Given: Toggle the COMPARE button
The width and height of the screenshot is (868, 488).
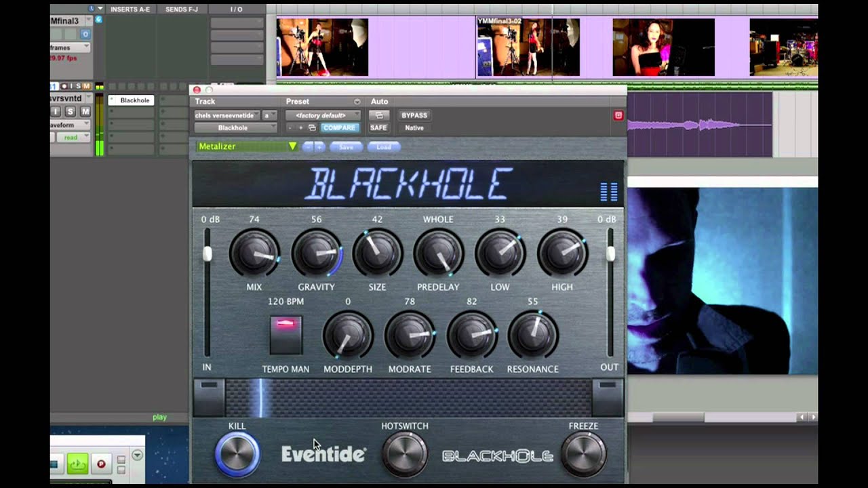Looking at the screenshot, I should 339,127.
